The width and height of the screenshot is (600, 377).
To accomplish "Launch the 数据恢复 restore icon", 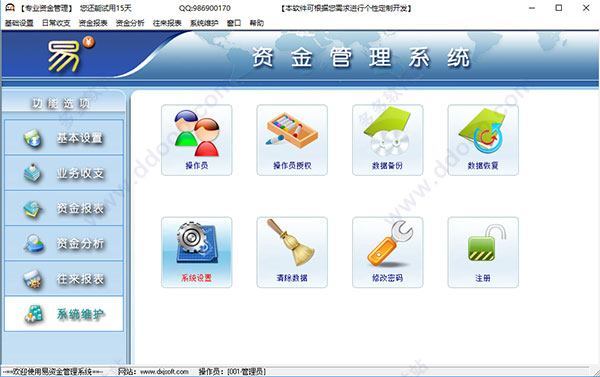I will pyautogui.click(x=483, y=140).
